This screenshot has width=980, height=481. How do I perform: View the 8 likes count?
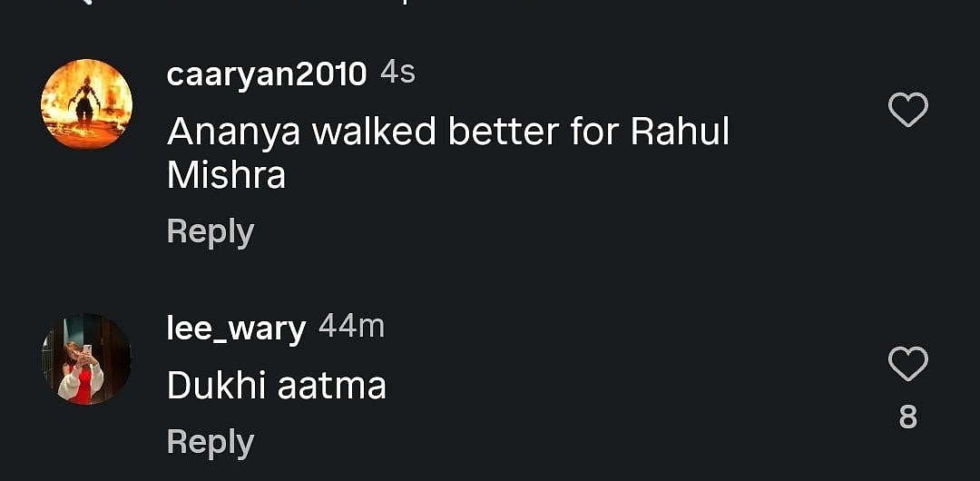(907, 417)
